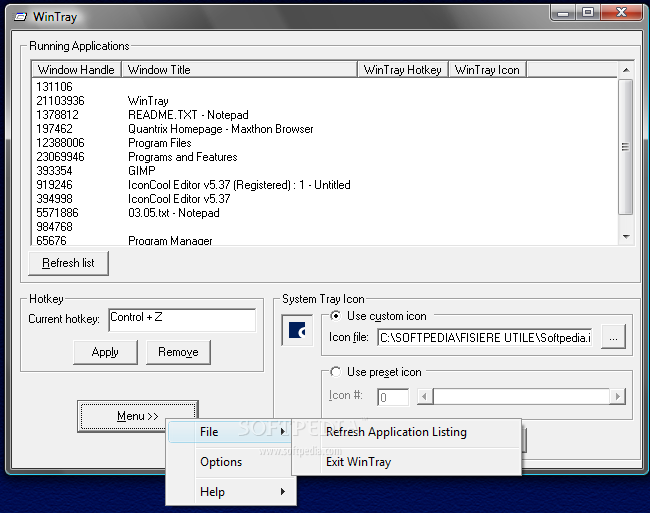The image size is (650, 513).
Task: Click the Icon file path field
Action: [x=485, y=337]
